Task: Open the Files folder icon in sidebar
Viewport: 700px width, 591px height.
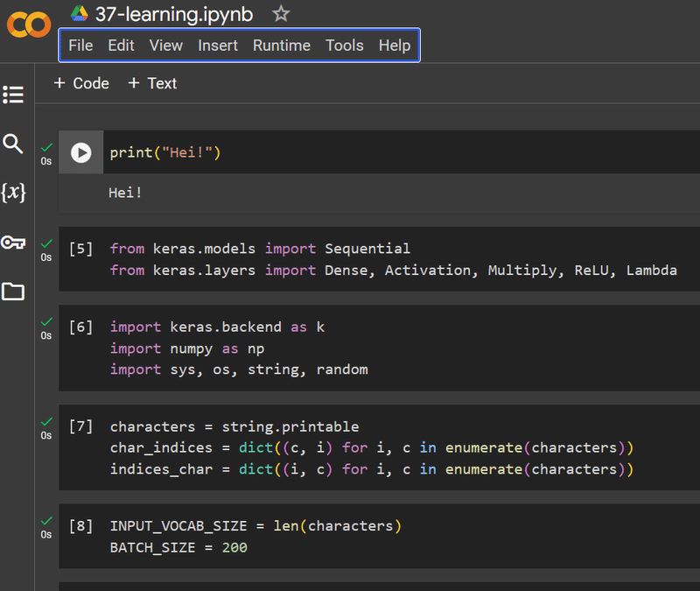Action: (x=13, y=292)
